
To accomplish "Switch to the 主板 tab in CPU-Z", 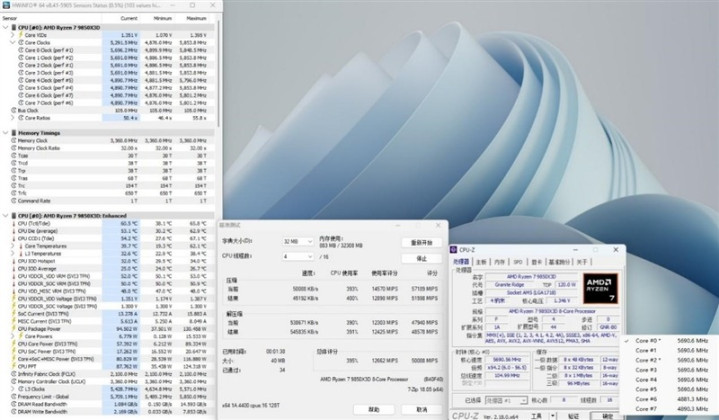I will (481, 262).
